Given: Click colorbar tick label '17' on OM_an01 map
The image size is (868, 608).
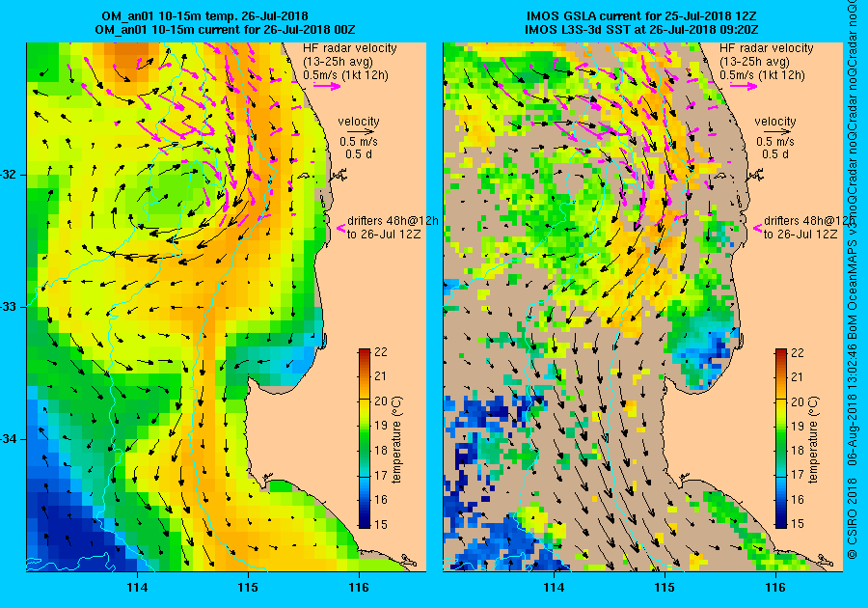Looking at the screenshot, I should point(381,475).
